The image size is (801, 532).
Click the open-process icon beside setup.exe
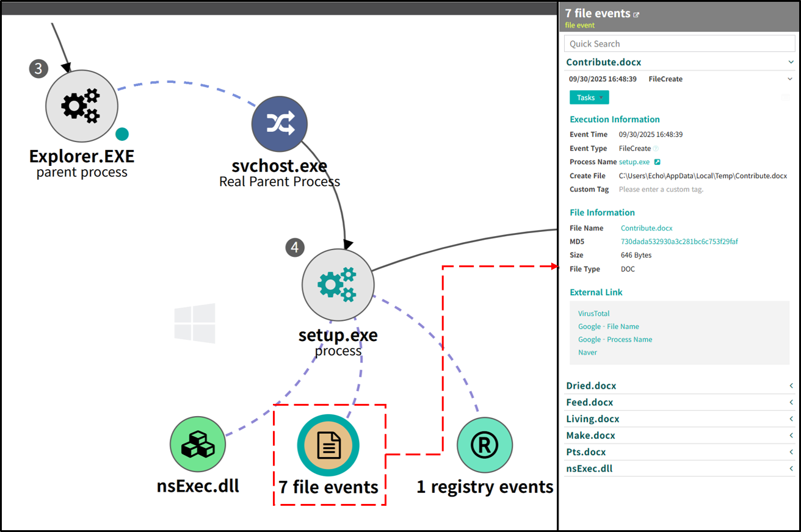658,162
